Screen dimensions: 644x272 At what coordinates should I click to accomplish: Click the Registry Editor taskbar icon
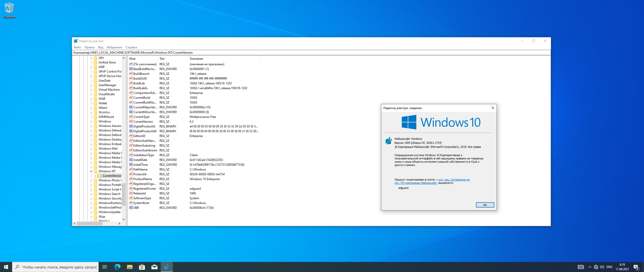pyautogui.click(x=167, y=267)
